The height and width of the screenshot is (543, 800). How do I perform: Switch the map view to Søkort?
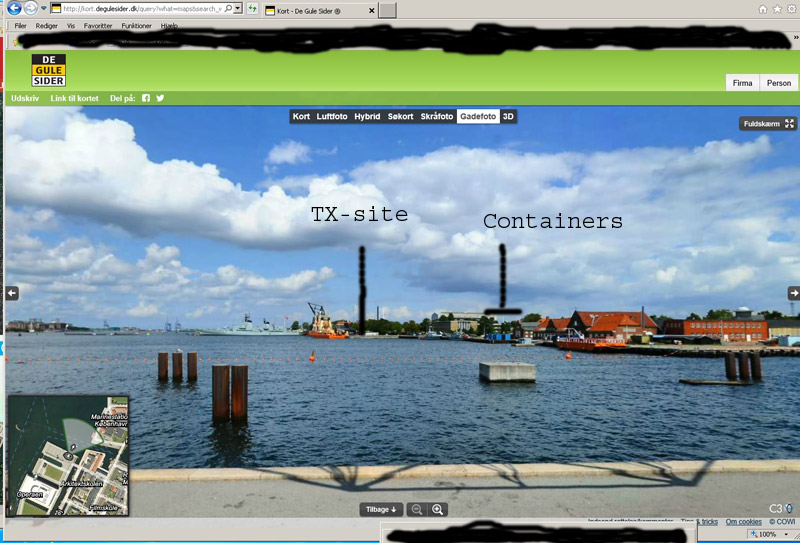(401, 116)
